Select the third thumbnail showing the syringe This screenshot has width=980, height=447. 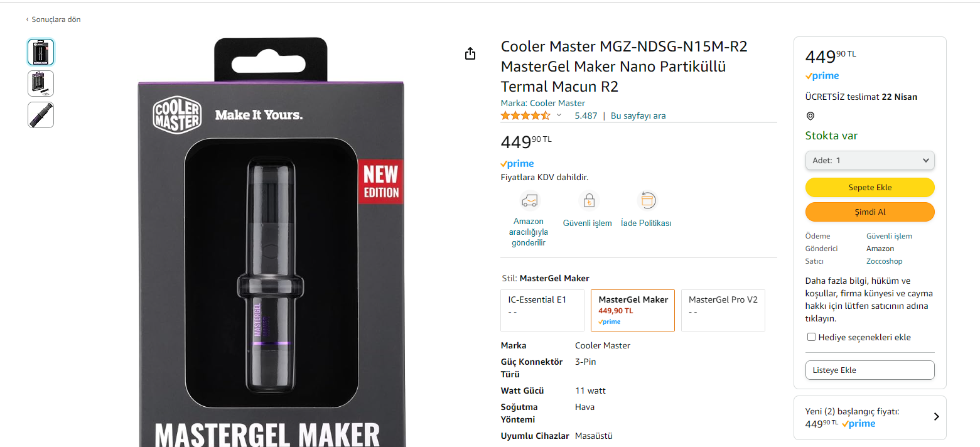click(x=41, y=115)
